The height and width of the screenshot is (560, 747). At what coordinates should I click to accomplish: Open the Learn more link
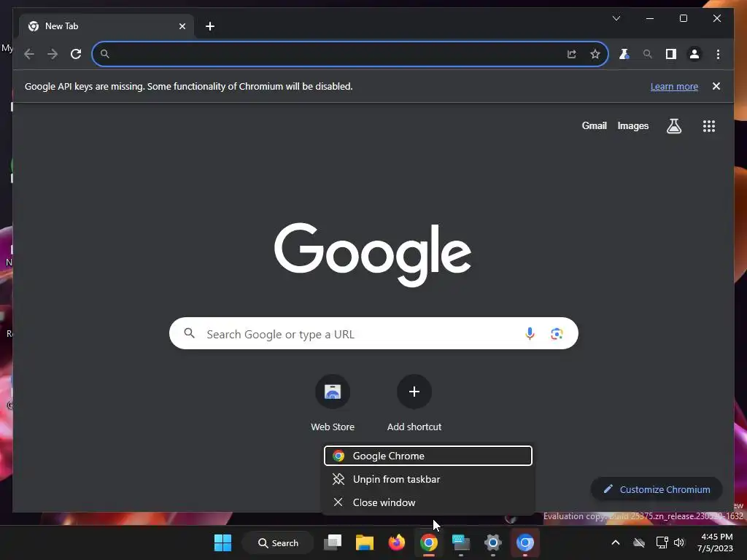pos(674,87)
